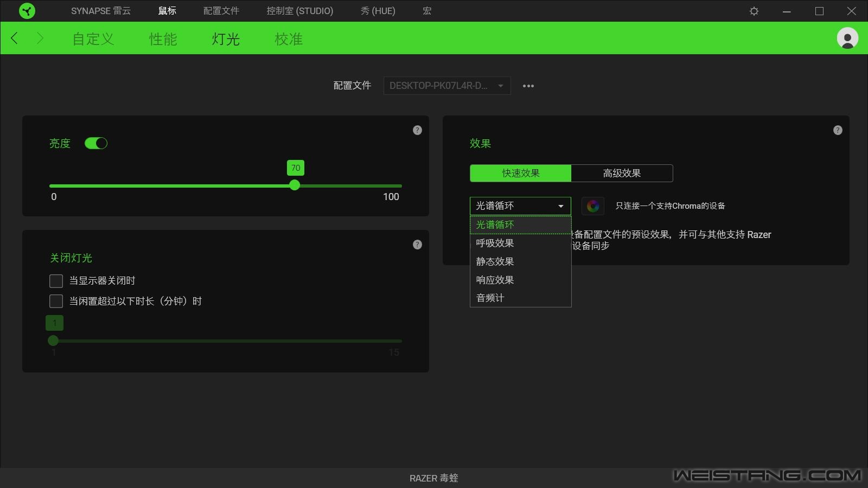The image size is (868, 488).
Task: Minimize the Synapse window
Action: [x=787, y=11]
